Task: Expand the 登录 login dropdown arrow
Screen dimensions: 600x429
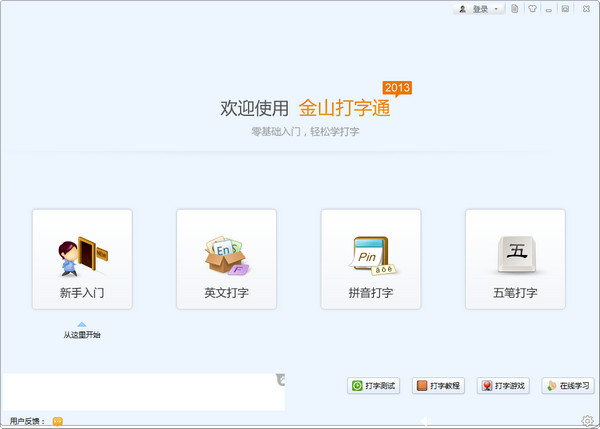Action: point(497,9)
